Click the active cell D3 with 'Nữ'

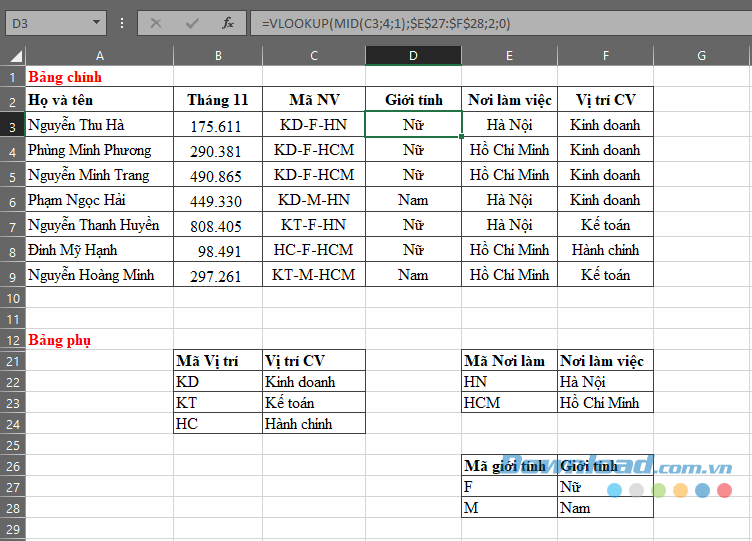click(413, 125)
